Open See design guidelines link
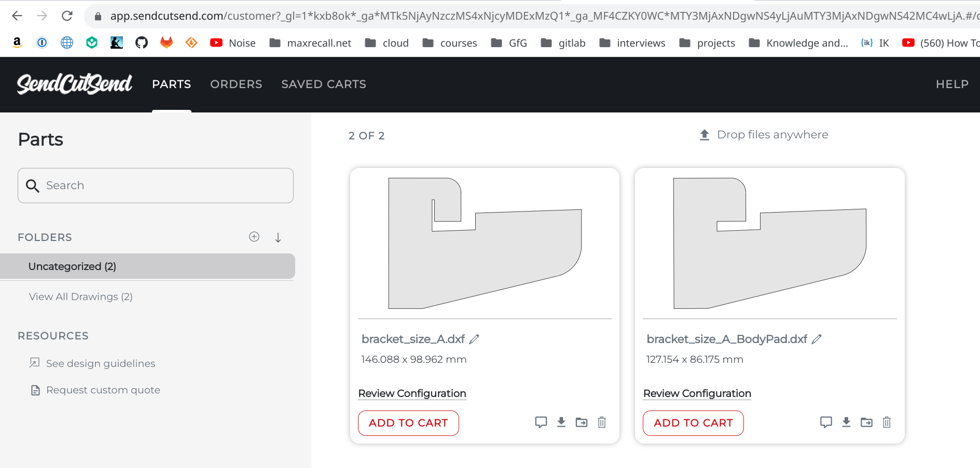 click(101, 363)
